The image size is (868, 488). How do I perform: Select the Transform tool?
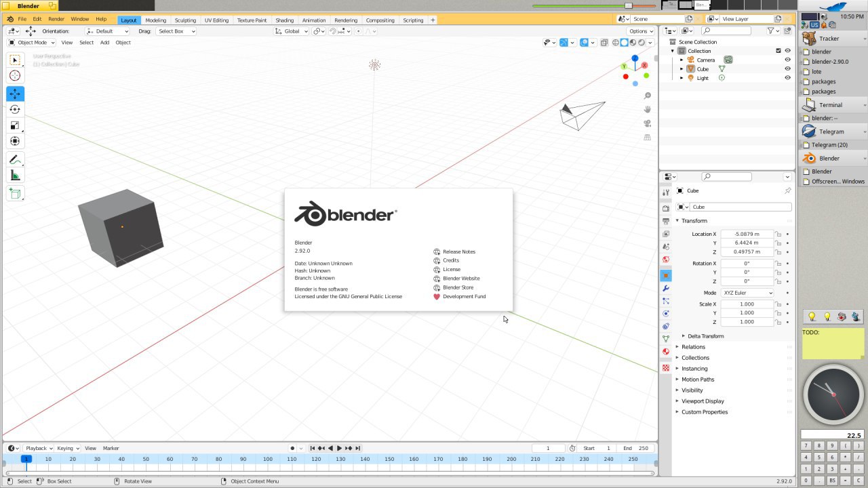pos(15,141)
